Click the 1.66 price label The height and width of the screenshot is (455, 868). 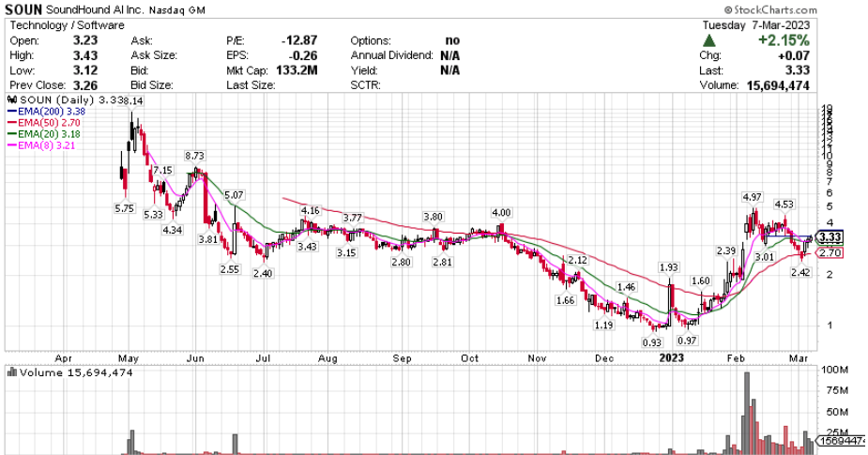click(x=565, y=300)
